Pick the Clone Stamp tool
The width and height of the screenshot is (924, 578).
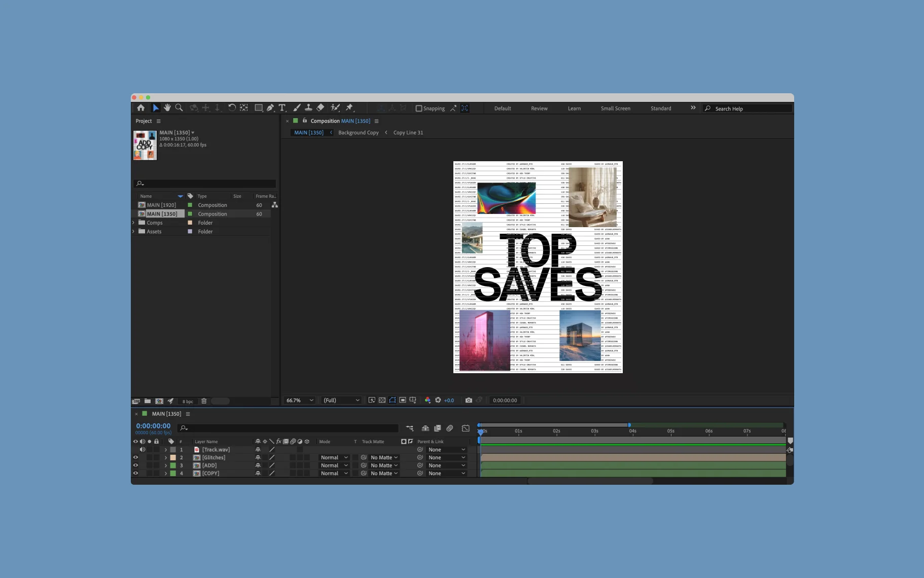tap(308, 108)
